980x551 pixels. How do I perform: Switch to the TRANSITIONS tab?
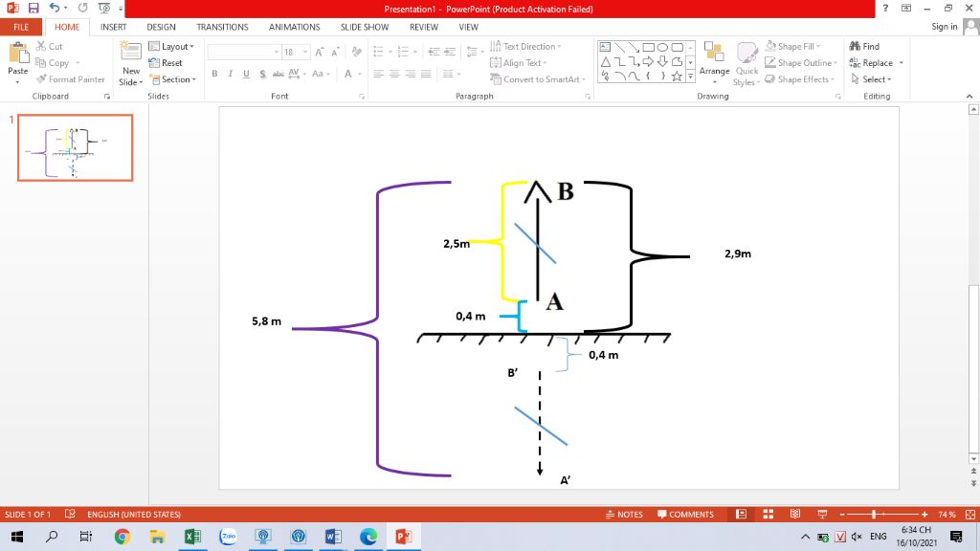222,27
